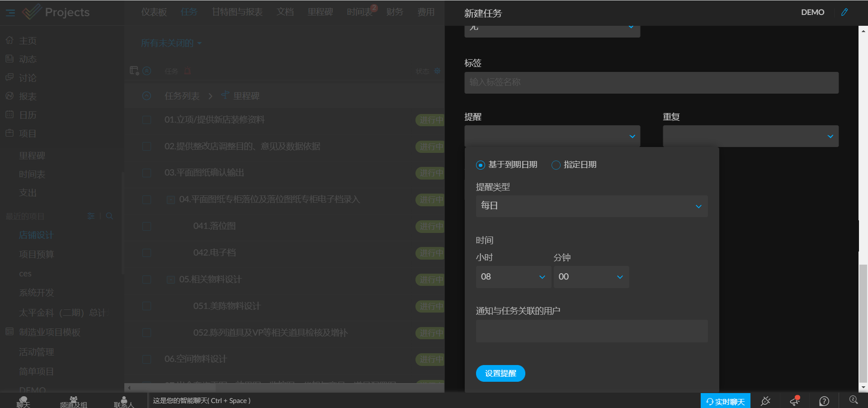Open announcements megaphone icon
868x408 pixels.
795,401
